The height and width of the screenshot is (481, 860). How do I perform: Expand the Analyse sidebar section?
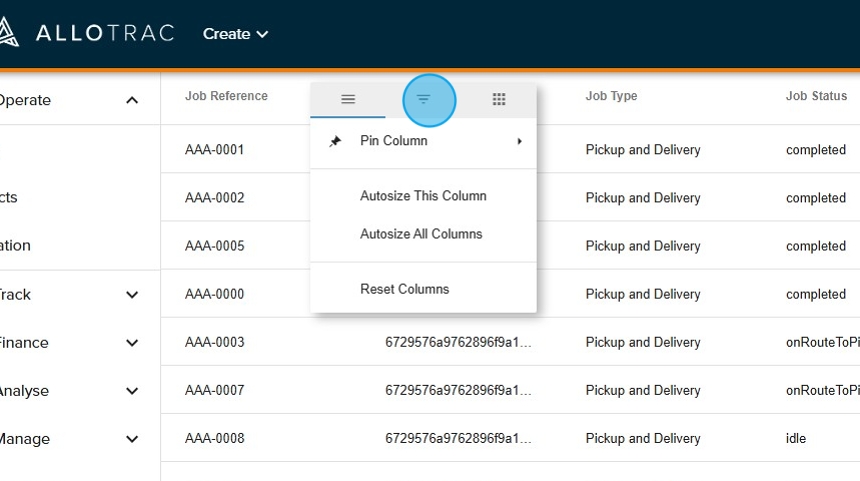[132, 391]
